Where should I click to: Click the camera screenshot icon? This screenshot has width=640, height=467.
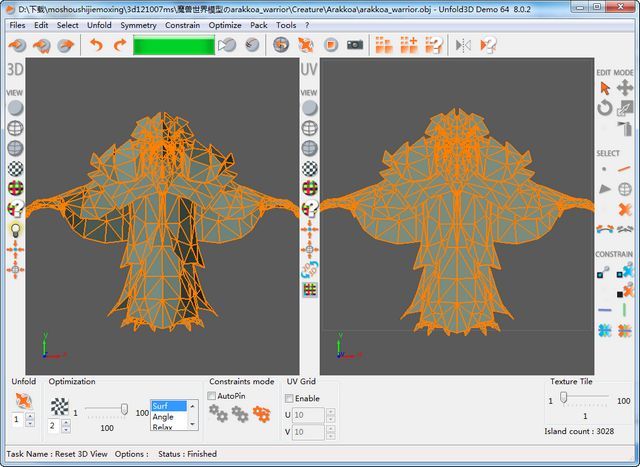pyautogui.click(x=355, y=44)
